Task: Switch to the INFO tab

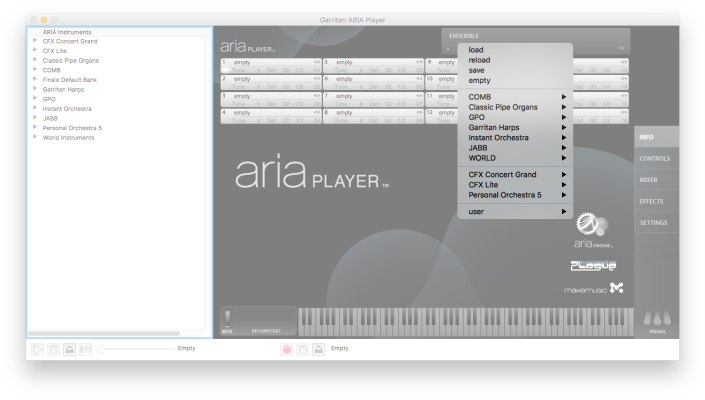Action: coord(656,137)
